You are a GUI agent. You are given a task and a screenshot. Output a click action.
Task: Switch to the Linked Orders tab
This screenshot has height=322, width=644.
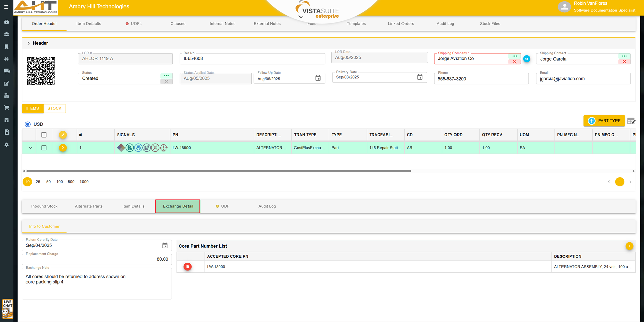(400, 24)
